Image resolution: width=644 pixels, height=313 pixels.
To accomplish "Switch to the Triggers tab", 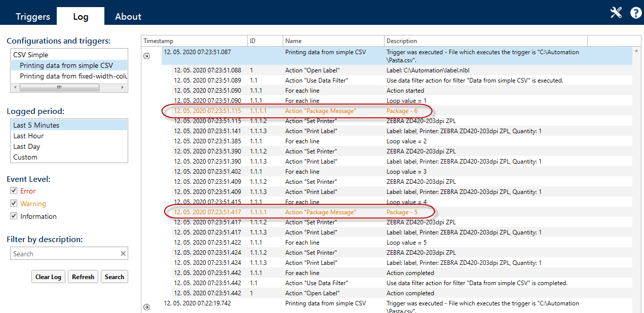I will coord(33,17).
